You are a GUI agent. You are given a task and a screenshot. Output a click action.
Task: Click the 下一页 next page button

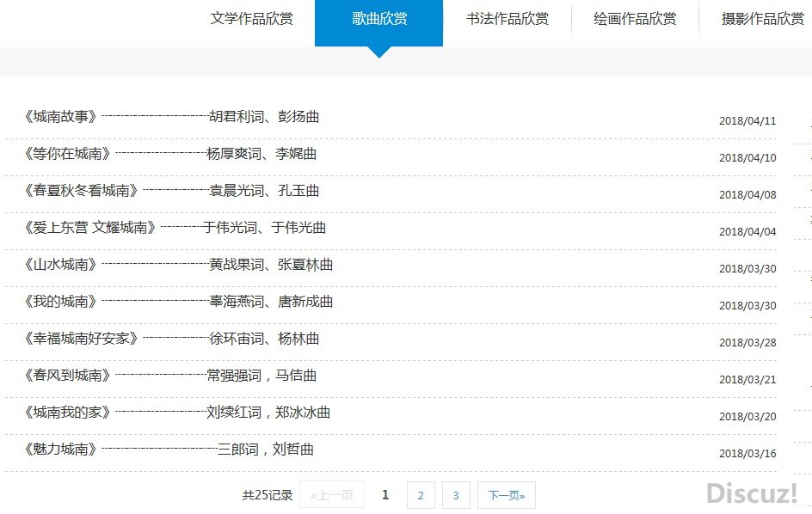507,495
